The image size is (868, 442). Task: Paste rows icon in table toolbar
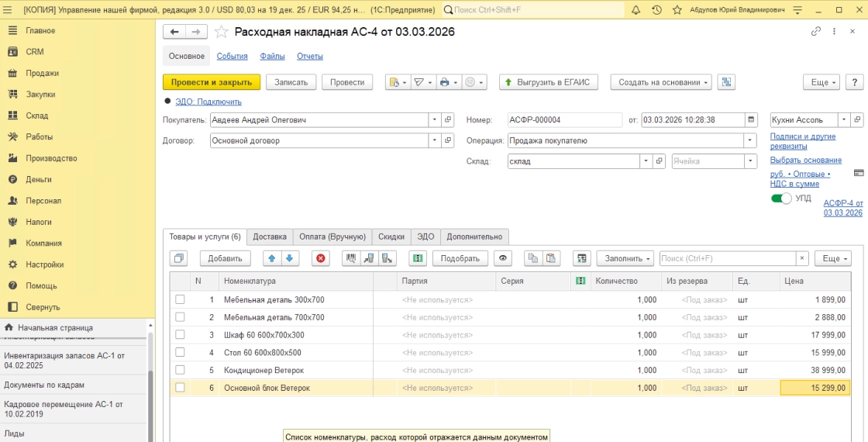[x=551, y=258]
